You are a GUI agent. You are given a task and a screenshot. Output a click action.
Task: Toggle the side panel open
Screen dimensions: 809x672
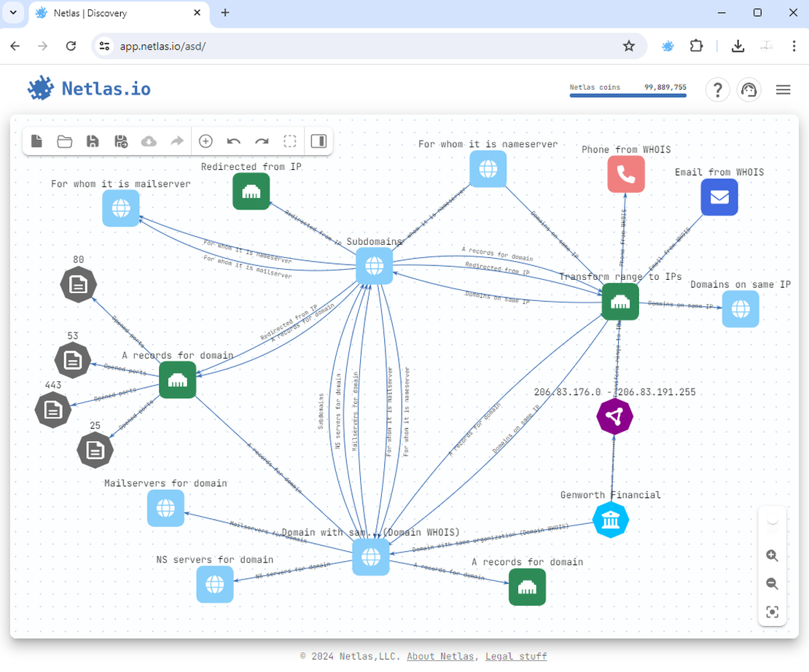[318, 141]
